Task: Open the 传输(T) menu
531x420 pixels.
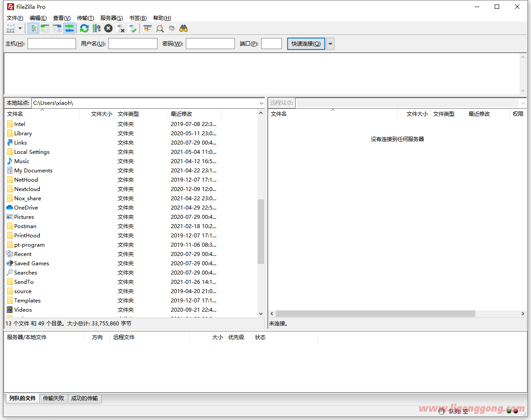Action: tap(85, 18)
